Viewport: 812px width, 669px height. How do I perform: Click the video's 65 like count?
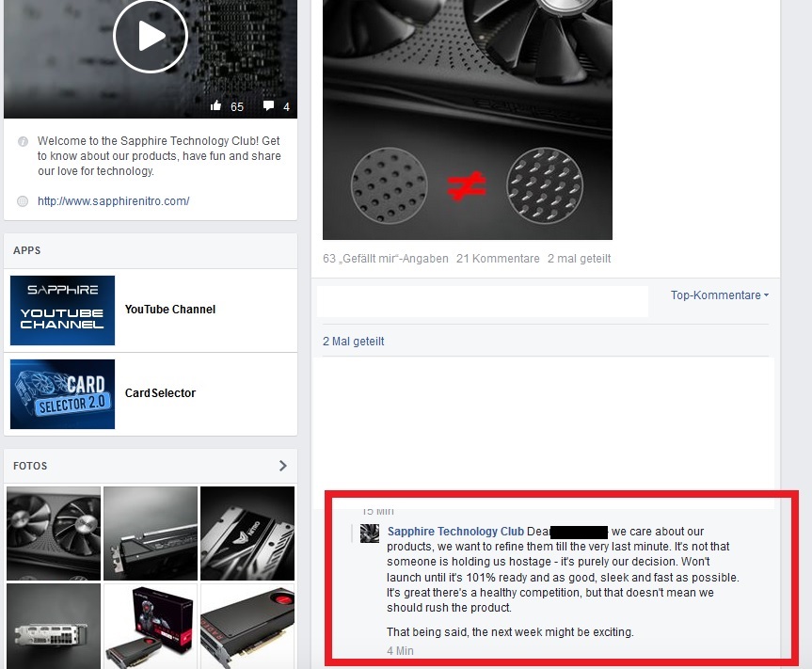tap(237, 106)
